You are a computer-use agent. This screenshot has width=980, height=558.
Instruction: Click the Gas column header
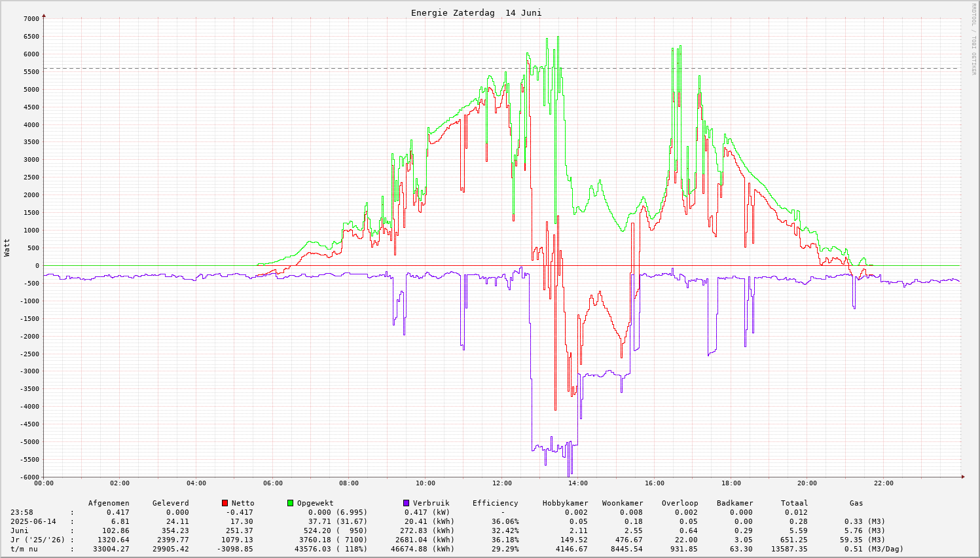856,503
